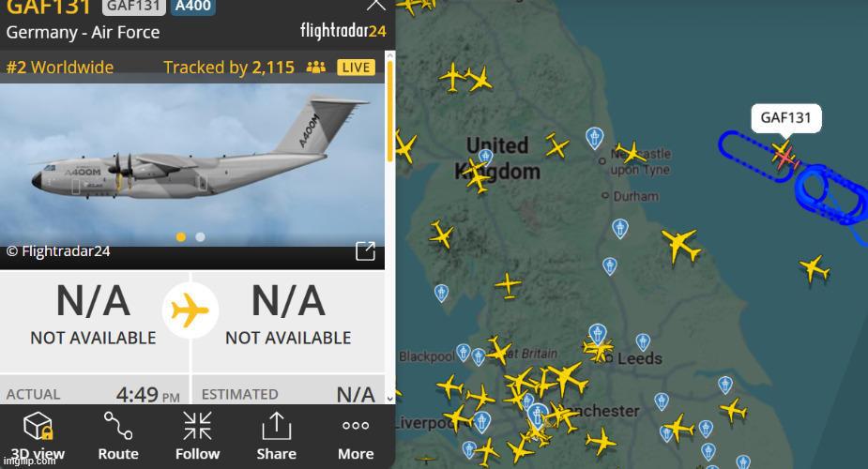
Task: Select the red GAF131 aircraft on map
Action: tap(785, 158)
